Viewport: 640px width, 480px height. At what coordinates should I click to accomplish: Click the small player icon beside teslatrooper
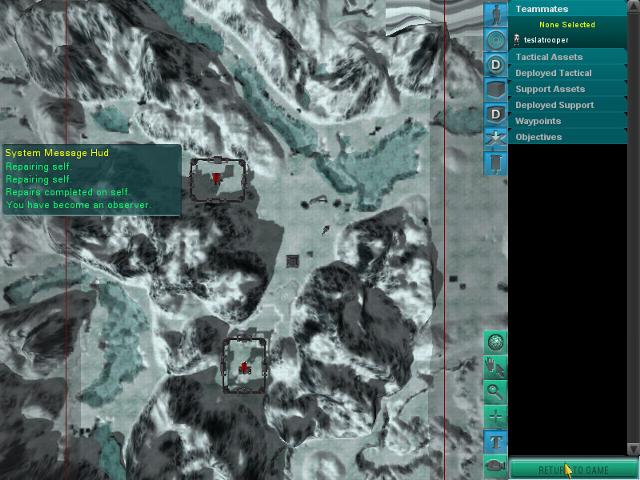516,40
